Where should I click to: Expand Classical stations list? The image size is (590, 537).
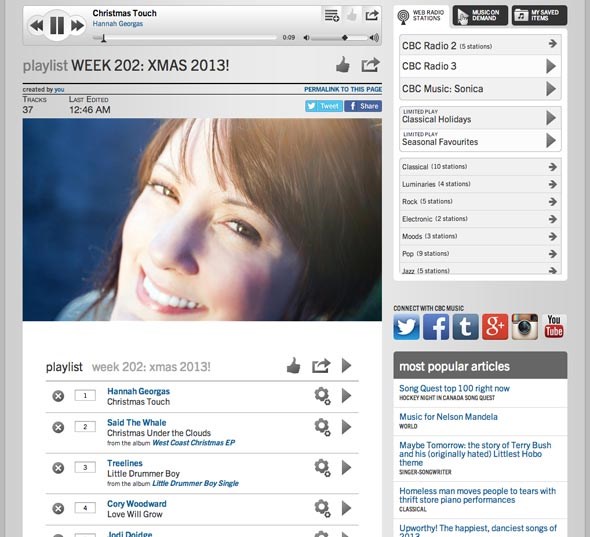coord(480,167)
